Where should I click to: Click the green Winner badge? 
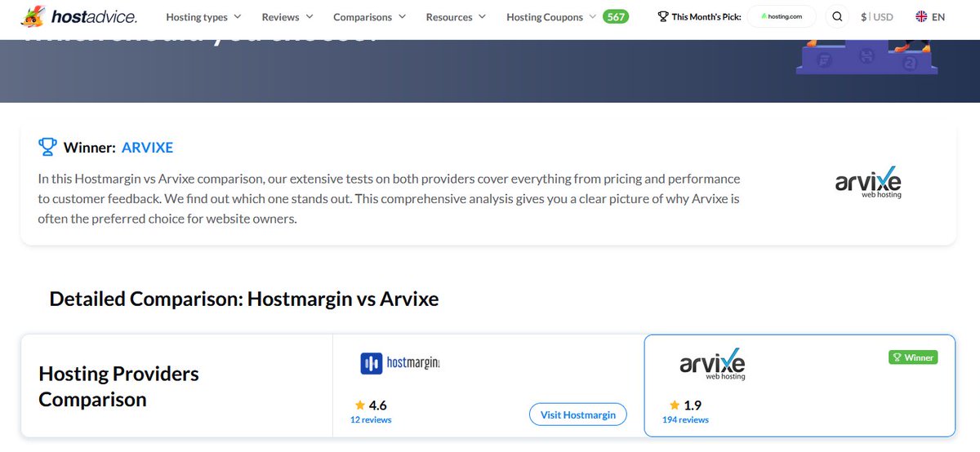click(x=913, y=357)
